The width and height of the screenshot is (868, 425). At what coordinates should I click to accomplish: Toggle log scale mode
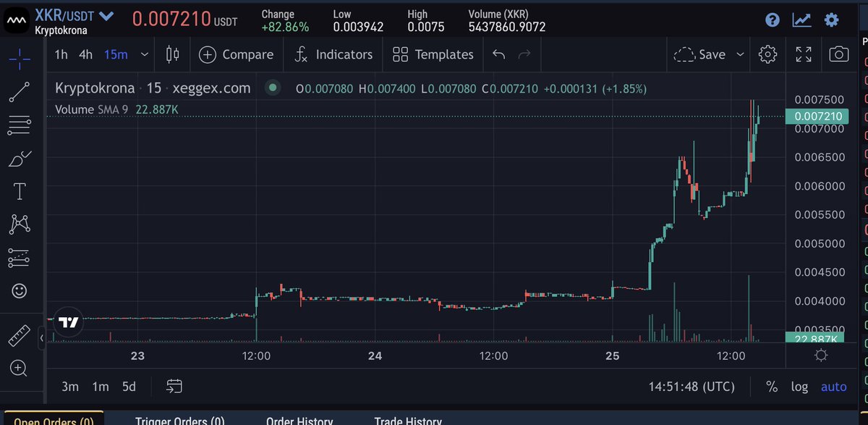[799, 387]
